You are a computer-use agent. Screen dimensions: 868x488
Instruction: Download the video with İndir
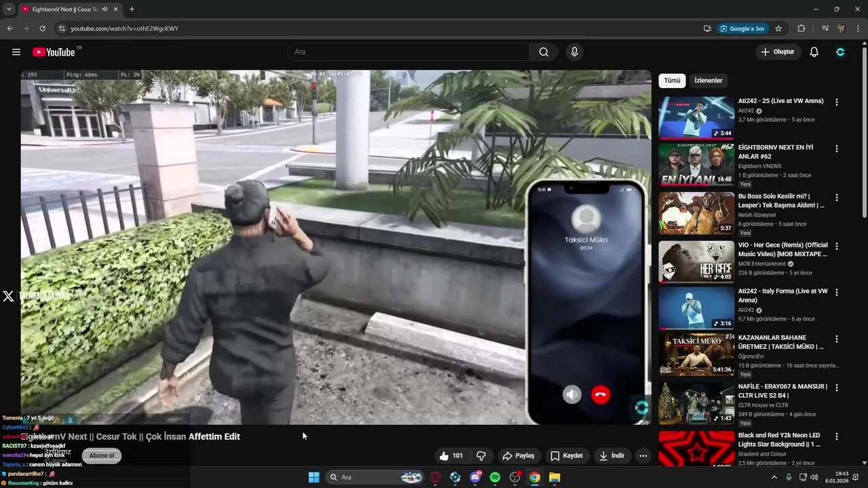[612, 456]
